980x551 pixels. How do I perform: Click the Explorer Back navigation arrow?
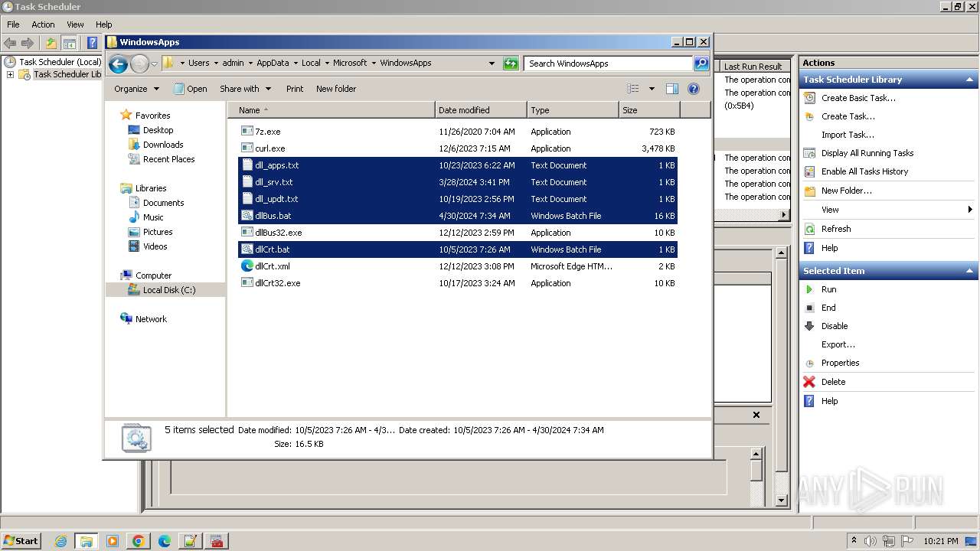[x=118, y=64]
